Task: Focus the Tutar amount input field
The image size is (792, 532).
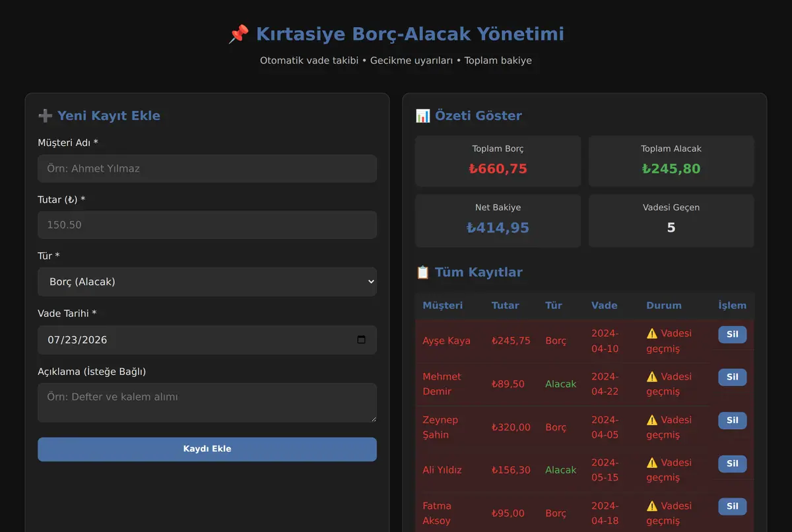Action: pyautogui.click(x=207, y=224)
